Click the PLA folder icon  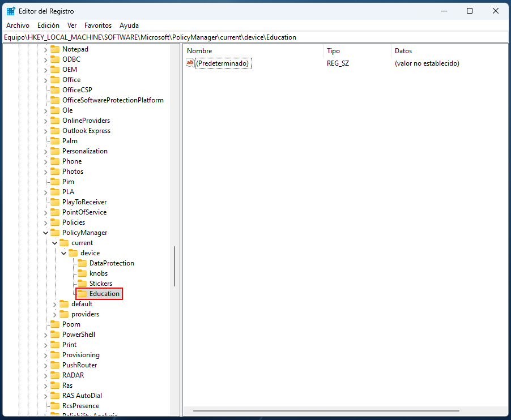[55, 192]
